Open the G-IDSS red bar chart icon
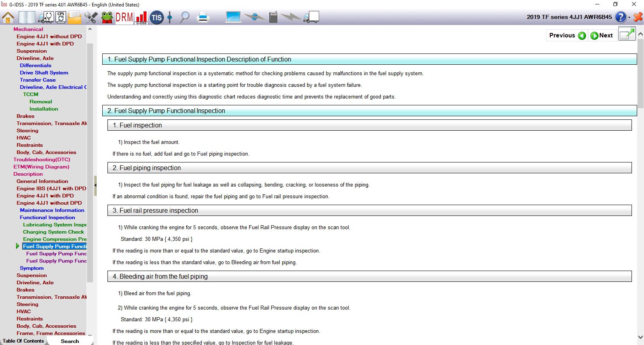Screen dimensions: 644x345 141,18
